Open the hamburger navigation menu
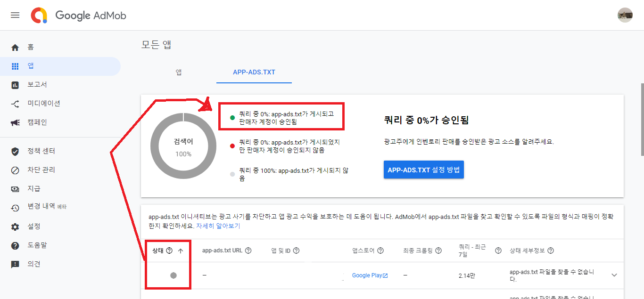 point(15,15)
